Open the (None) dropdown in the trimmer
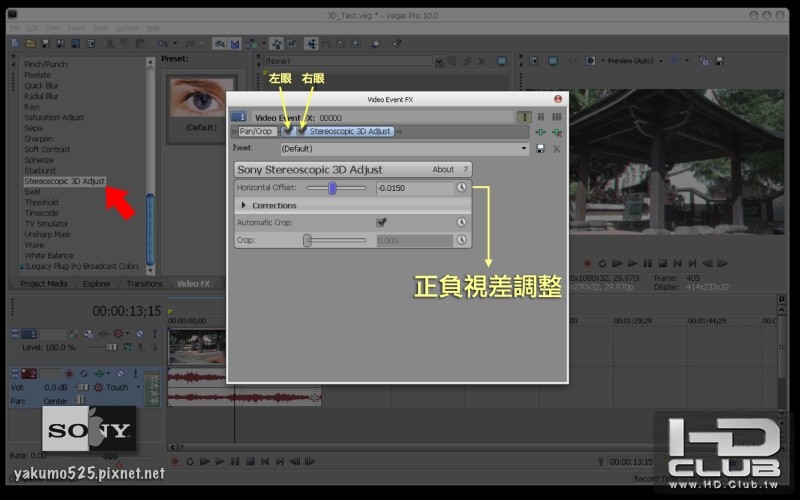 point(439,62)
